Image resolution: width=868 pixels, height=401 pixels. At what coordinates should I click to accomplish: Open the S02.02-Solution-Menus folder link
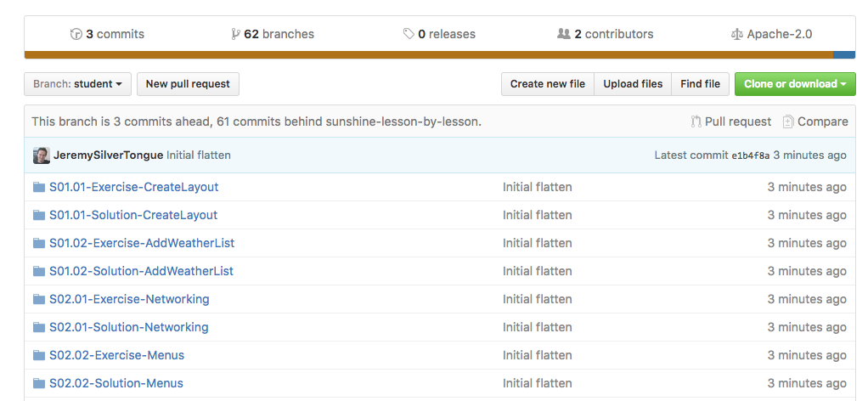pyautogui.click(x=116, y=383)
